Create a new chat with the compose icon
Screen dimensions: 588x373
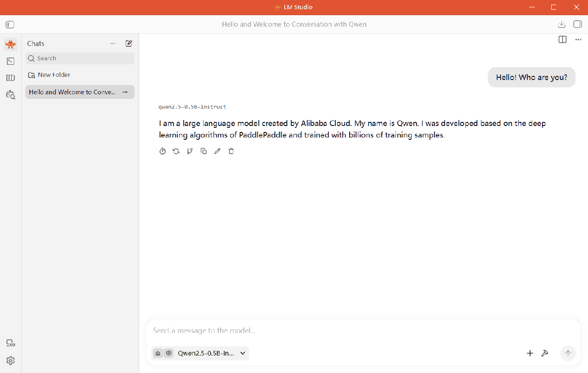[129, 43]
